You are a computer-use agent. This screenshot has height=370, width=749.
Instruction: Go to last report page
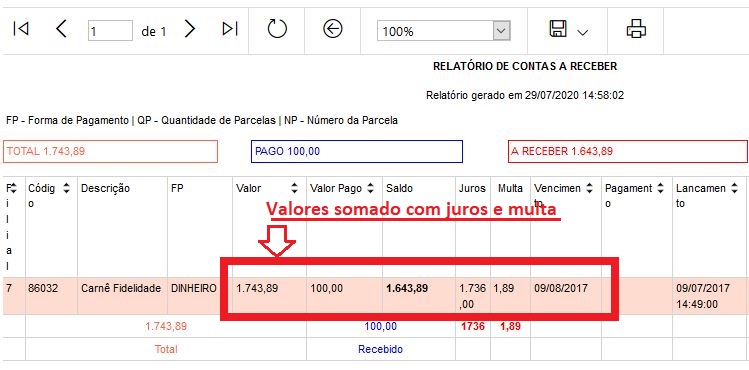coord(230,29)
